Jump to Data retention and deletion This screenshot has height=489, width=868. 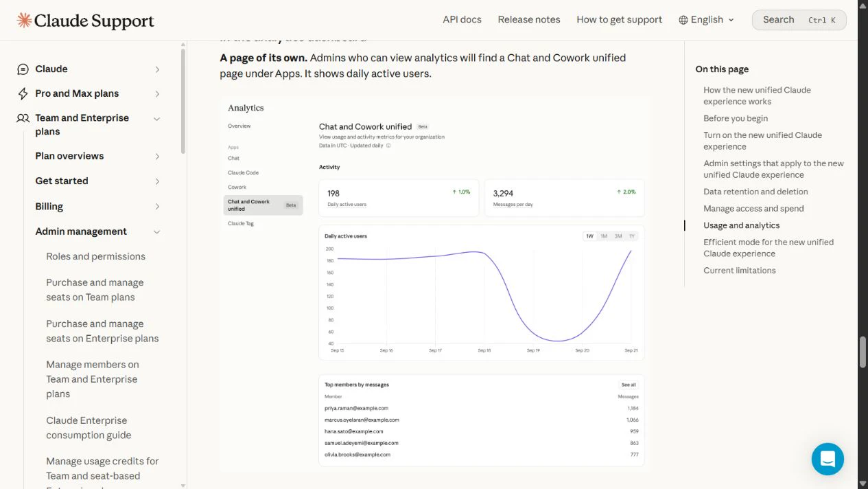tap(755, 192)
